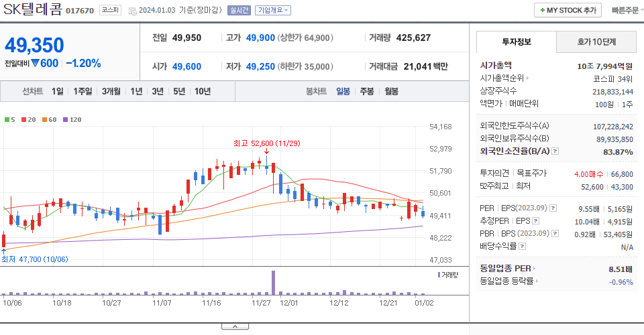The image size is (644, 335).
Task: Click the 동일업종 PER value 8.51배
Action: pos(621,269)
